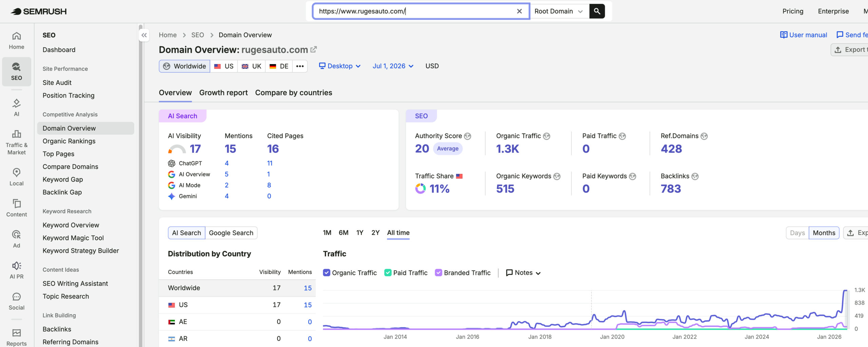Open Traffic & Market sidebar icon

16,142
